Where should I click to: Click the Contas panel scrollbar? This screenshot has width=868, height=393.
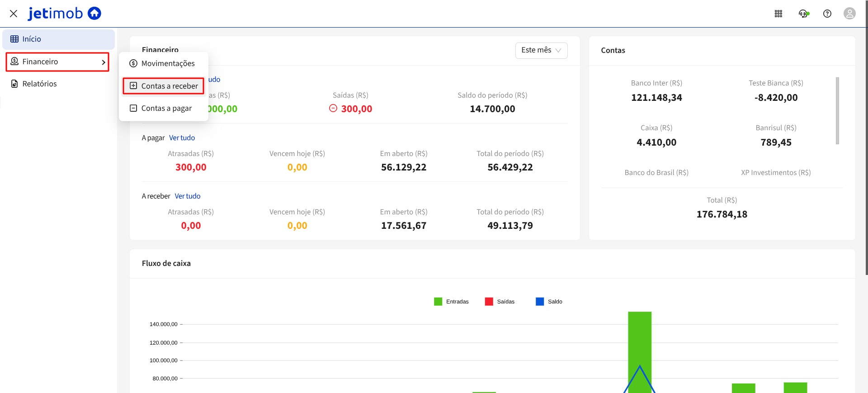[x=837, y=111]
